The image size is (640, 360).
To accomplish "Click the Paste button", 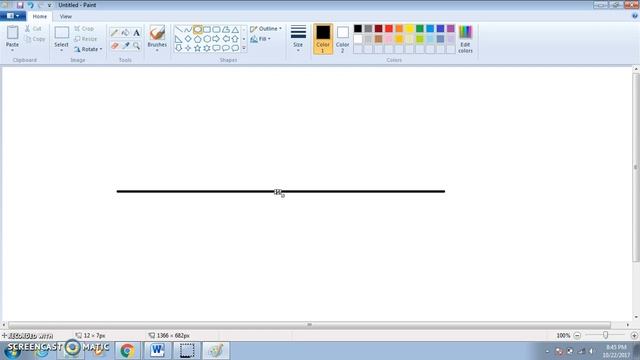I will 12,36.
